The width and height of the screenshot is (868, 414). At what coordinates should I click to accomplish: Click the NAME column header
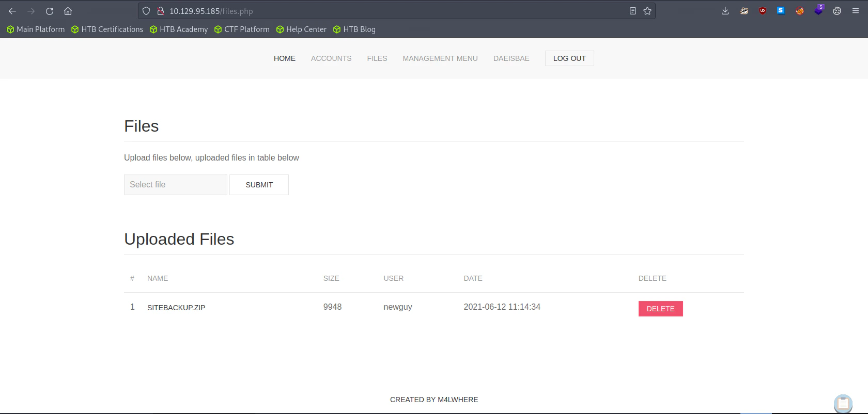pos(158,278)
